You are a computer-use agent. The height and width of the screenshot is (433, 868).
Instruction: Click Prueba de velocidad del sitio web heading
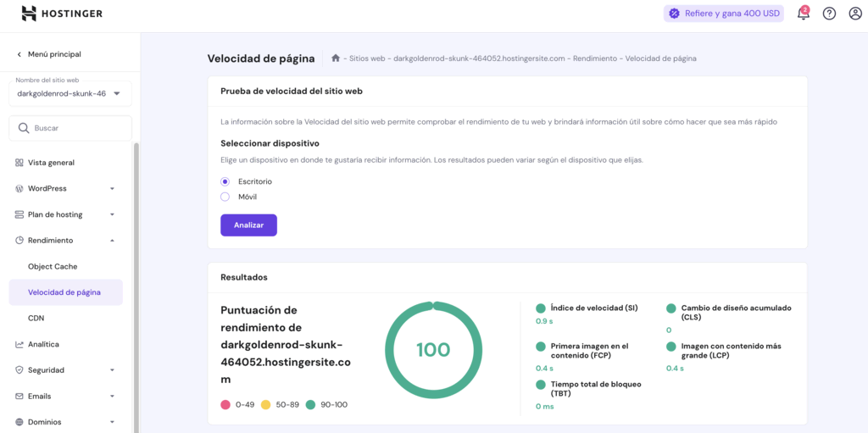tap(292, 92)
